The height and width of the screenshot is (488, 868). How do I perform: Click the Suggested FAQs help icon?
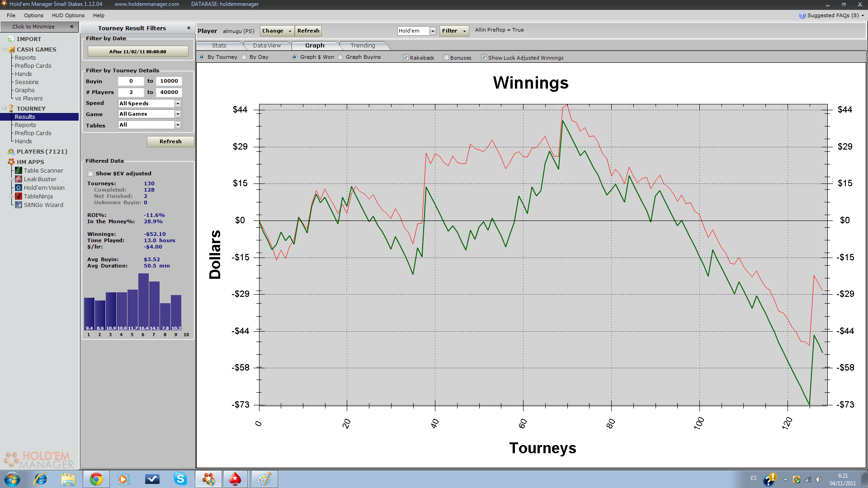point(802,15)
